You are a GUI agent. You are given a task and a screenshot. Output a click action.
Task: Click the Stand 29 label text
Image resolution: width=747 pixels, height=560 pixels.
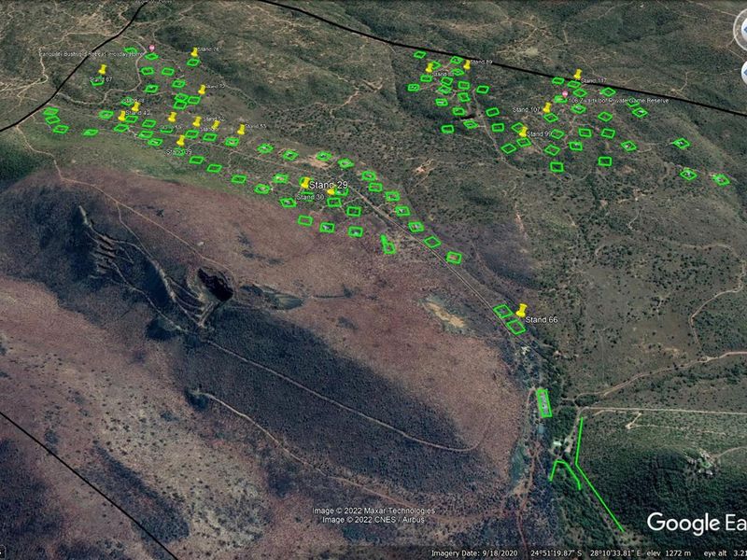[328, 187]
